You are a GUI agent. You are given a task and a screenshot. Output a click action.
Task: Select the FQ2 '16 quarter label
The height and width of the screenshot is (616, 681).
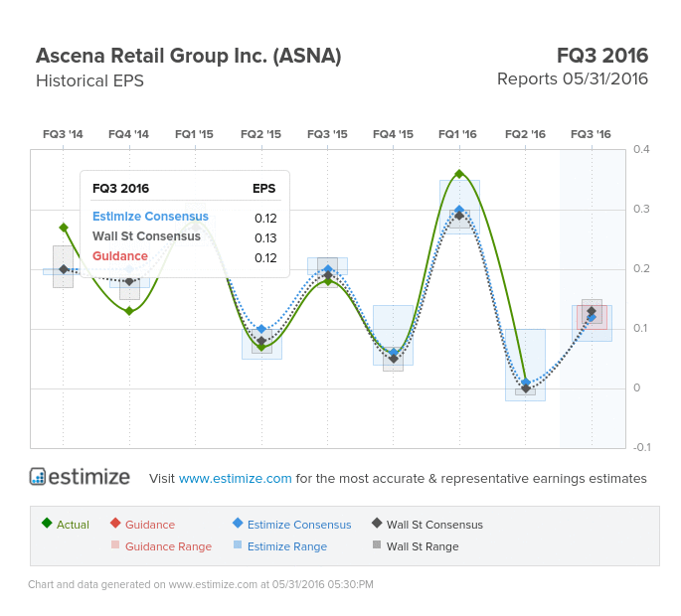[x=526, y=134]
